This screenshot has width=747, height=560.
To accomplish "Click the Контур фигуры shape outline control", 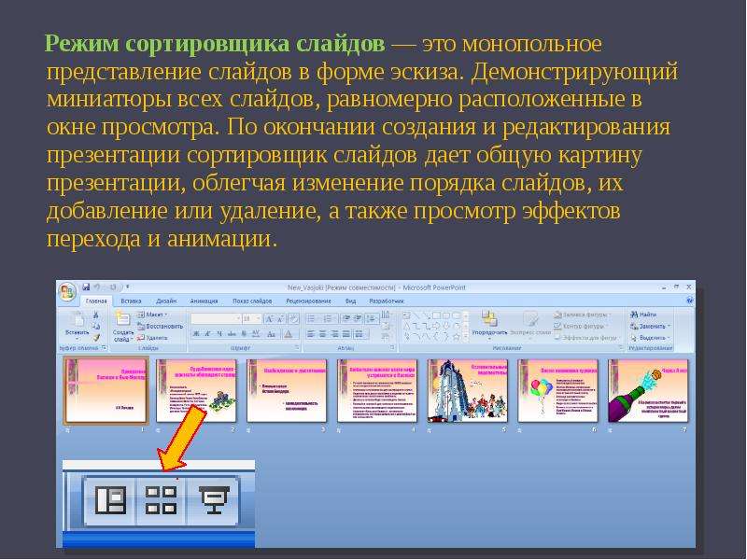I will point(580,326).
